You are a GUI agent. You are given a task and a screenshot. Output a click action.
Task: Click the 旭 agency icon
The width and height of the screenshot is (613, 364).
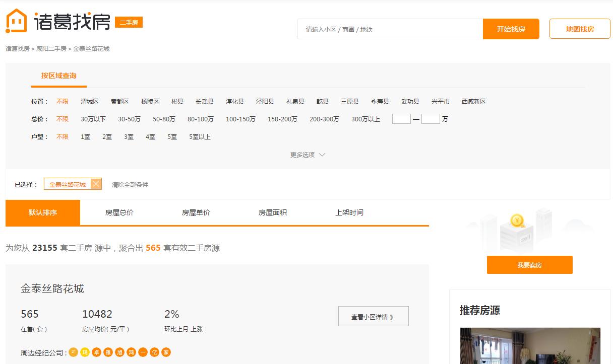119,352
